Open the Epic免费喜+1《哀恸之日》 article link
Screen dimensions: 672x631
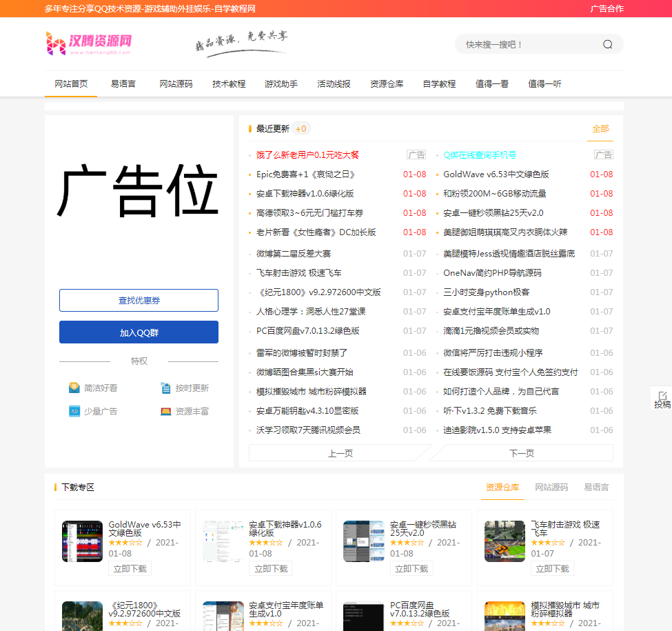(x=305, y=174)
